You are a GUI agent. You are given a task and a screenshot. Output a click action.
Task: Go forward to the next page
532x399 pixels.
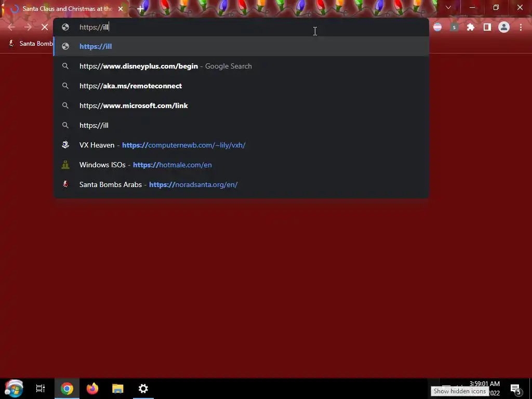[28, 27]
